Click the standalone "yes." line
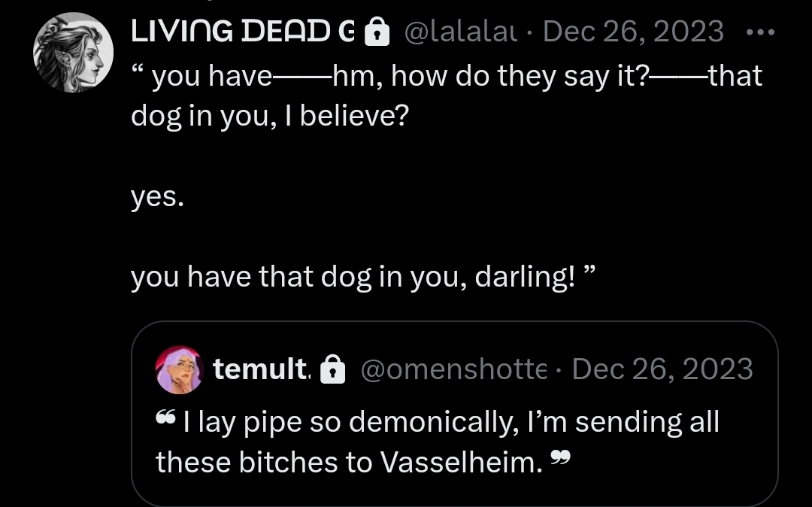 click(x=157, y=198)
